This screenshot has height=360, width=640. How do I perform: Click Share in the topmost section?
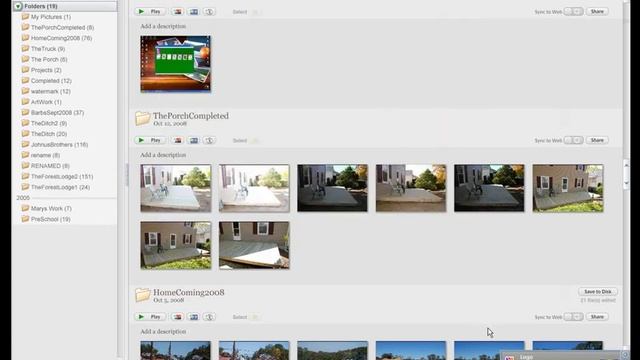(x=597, y=11)
